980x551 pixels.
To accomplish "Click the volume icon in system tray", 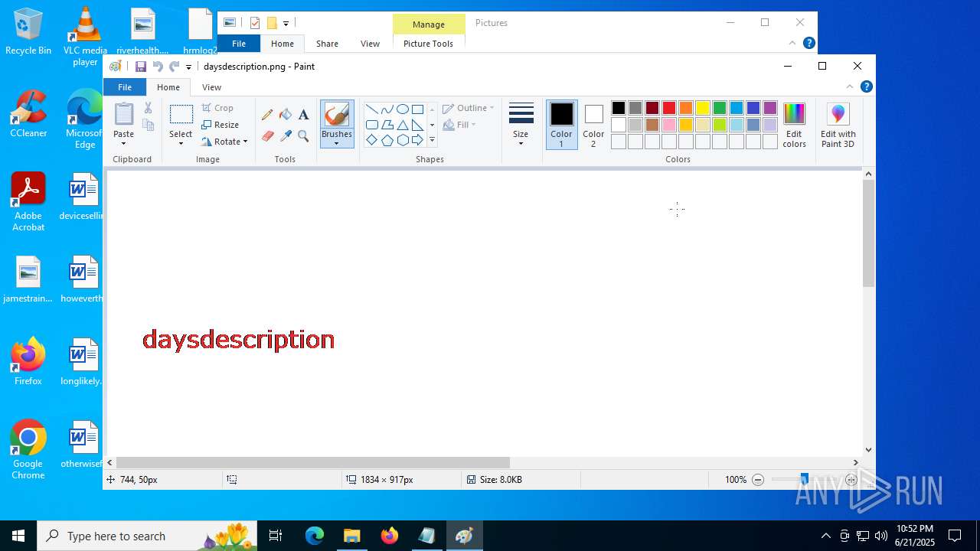I will [x=881, y=536].
